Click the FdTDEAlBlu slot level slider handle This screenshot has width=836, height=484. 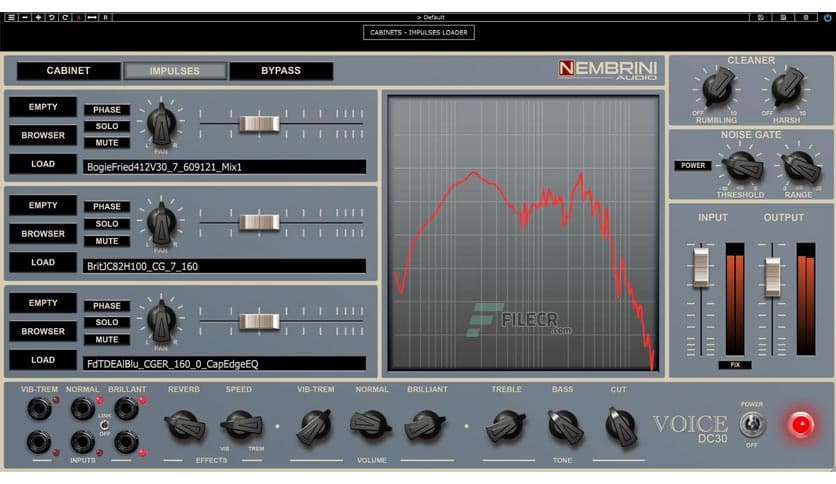pos(259,321)
